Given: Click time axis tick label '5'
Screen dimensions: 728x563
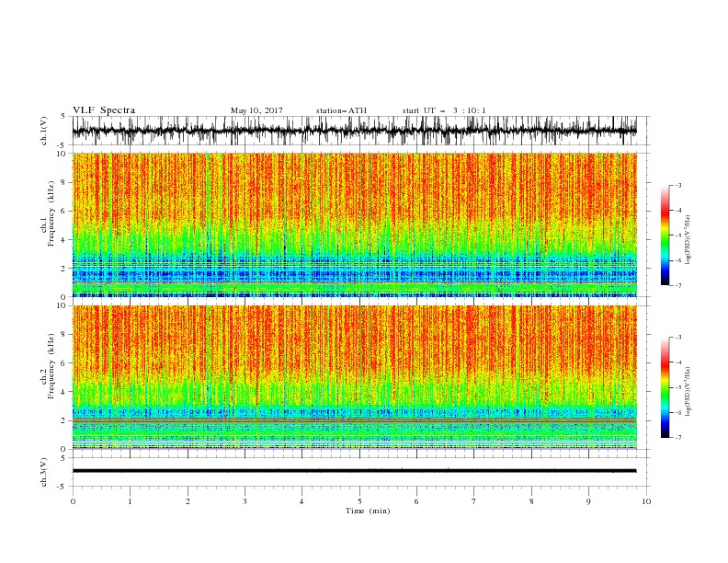Looking at the screenshot, I should coord(359,501).
